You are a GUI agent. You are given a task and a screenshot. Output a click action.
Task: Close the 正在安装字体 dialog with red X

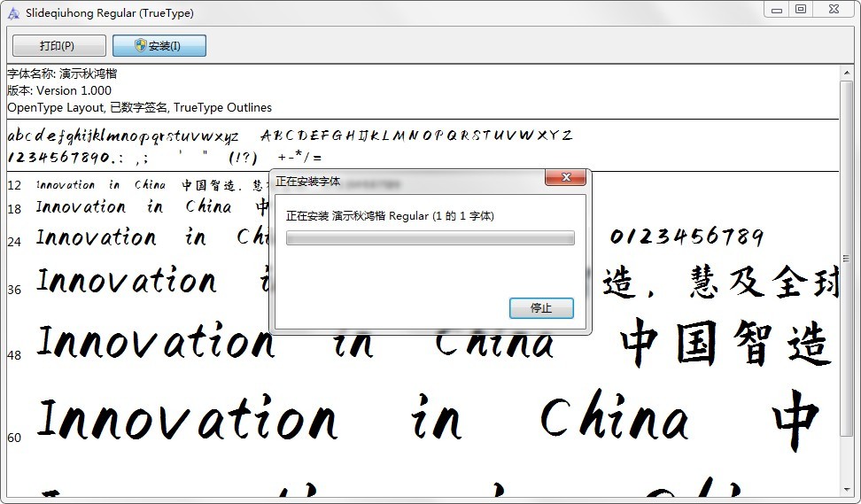[564, 180]
